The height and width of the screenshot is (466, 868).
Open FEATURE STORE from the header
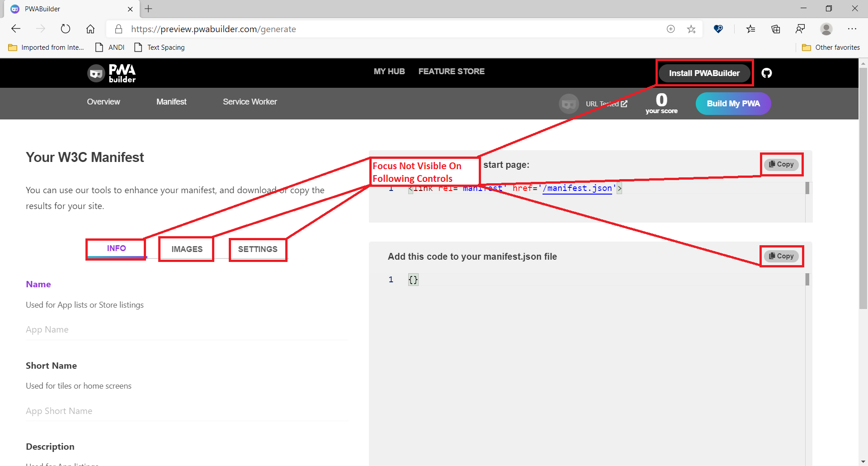coord(452,71)
